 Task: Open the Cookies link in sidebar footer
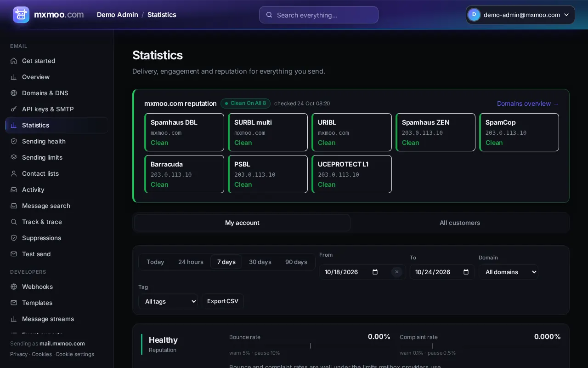click(x=42, y=354)
